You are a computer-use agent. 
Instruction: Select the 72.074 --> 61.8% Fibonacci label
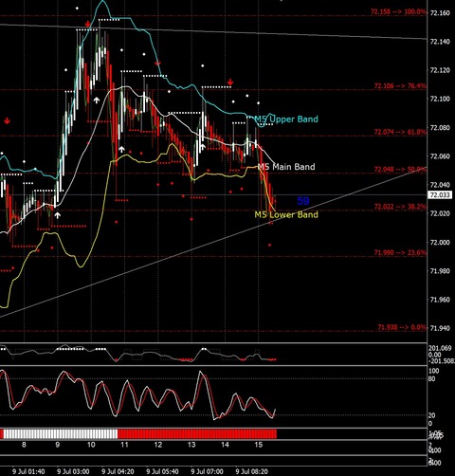point(400,132)
